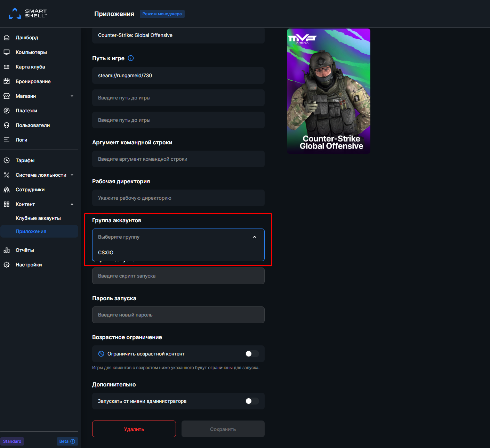The width and height of the screenshot is (490, 448).
Task: Click the Beta badge
Action: 67,441
